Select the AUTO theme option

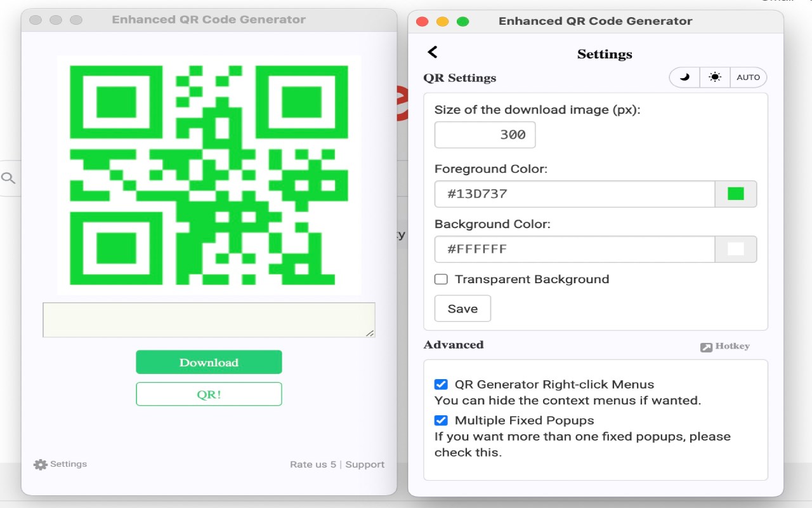(x=749, y=77)
